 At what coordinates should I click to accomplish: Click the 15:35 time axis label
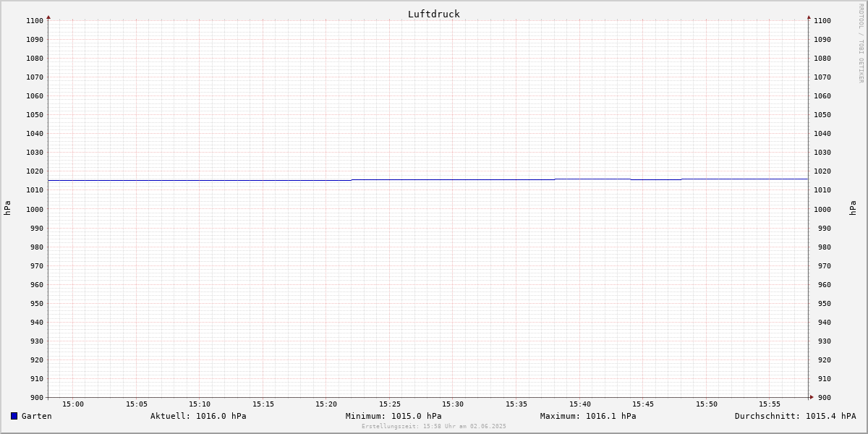click(x=516, y=404)
